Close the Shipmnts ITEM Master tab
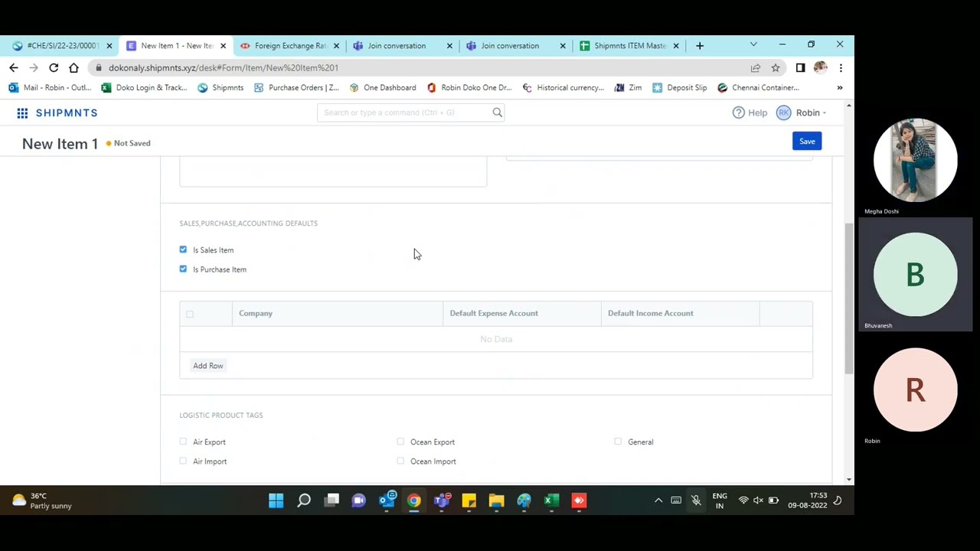Image resolution: width=980 pixels, height=551 pixels. [676, 46]
